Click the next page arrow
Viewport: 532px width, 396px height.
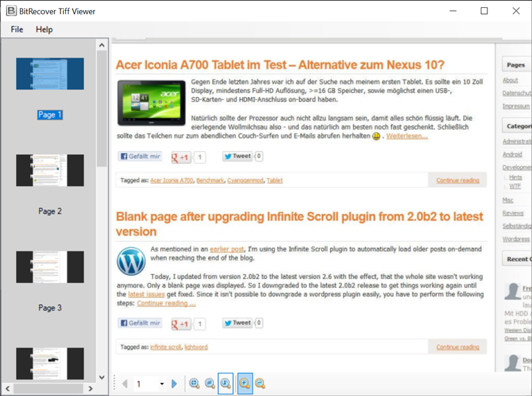174,383
